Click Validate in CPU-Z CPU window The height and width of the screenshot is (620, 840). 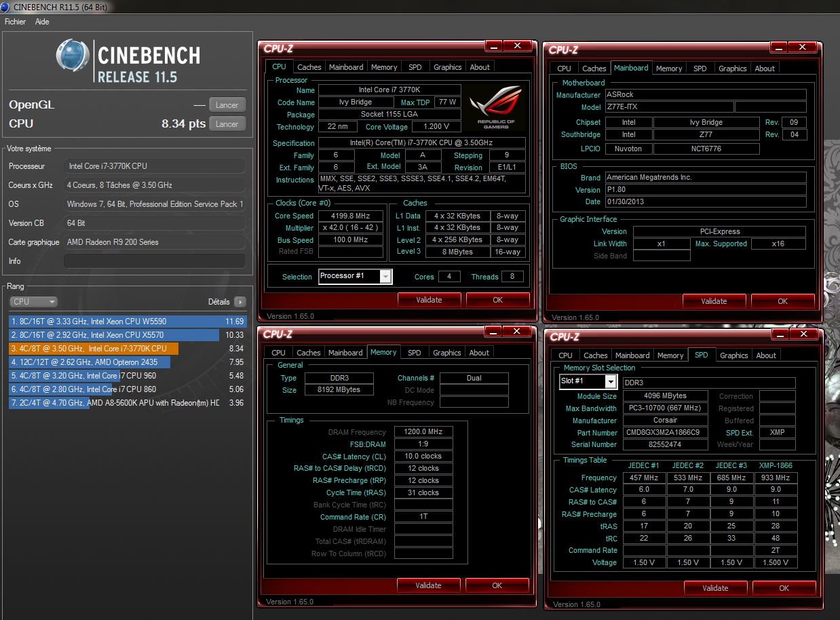click(x=429, y=300)
